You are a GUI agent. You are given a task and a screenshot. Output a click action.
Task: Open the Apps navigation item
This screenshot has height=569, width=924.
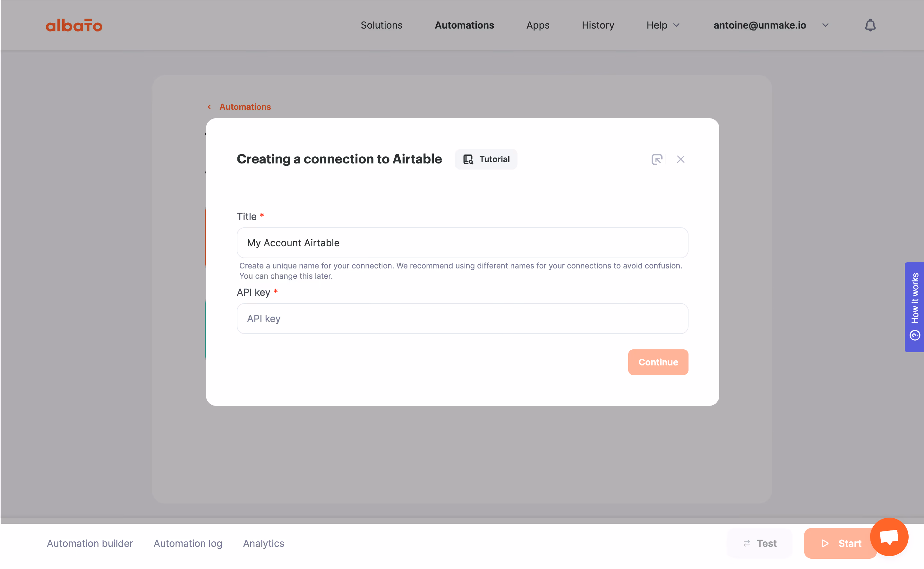coord(538,25)
